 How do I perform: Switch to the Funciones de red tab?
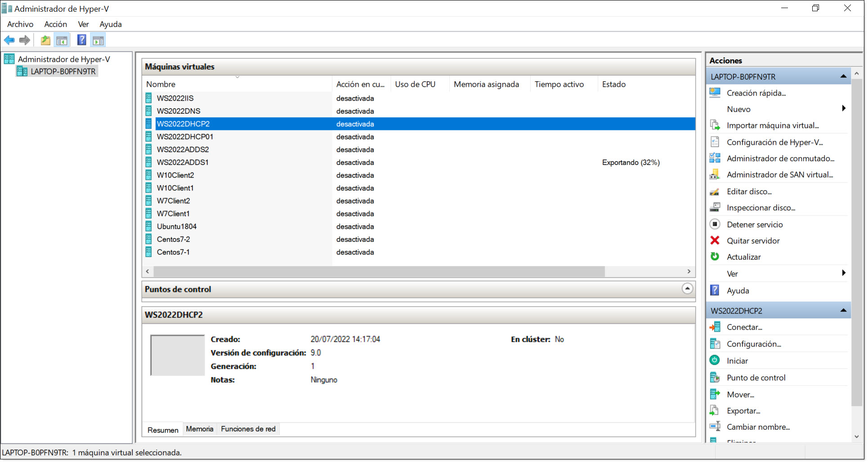(x=248, y=429)
